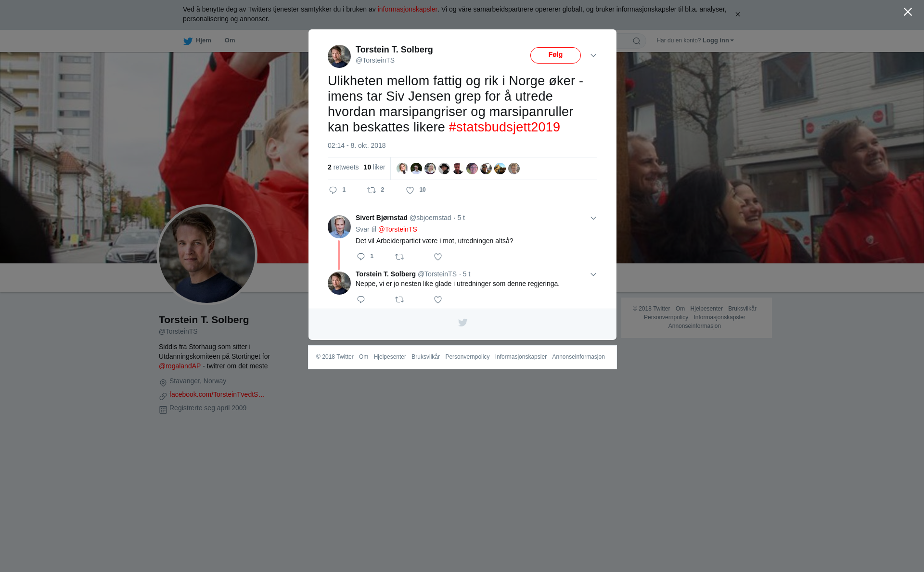Click the reply icon on the main tweet
This screenshot has height=572, width=924.
pyautogui.click(x=333, y=190)
